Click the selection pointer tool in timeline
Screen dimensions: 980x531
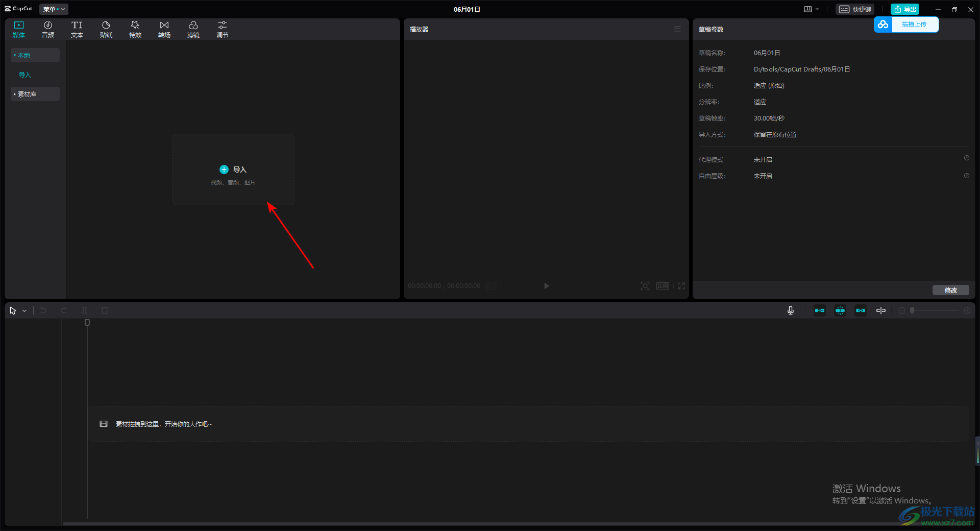pyautogui.click(x=13, y=310)
